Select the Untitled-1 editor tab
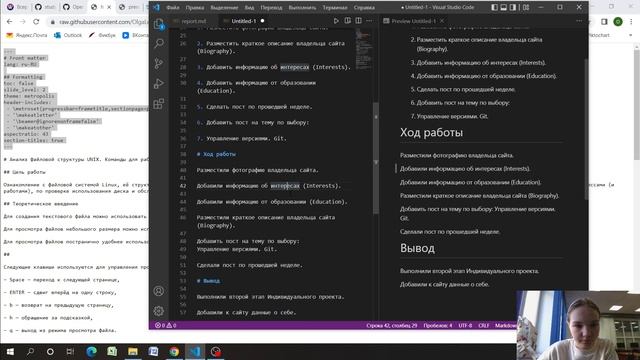This screenshot has height=360, width=640. tap(244, 21)
